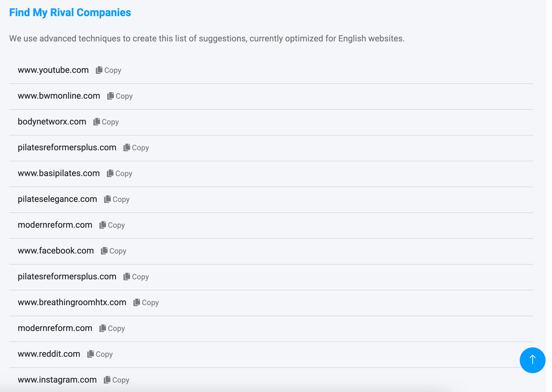Copy the www.bwmonline.com entry
The height and width of the screenshot is (392, 552).
click(120, 96)
